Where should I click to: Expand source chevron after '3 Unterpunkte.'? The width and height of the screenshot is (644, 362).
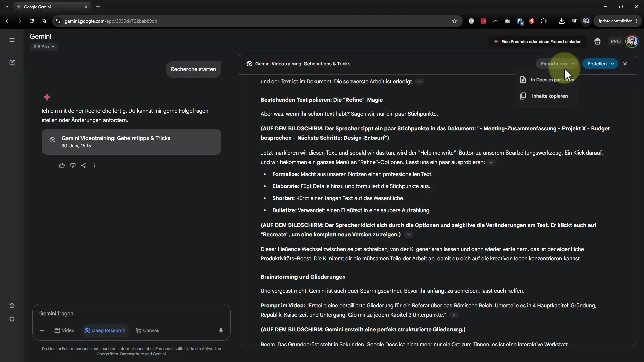click(454, 315)
